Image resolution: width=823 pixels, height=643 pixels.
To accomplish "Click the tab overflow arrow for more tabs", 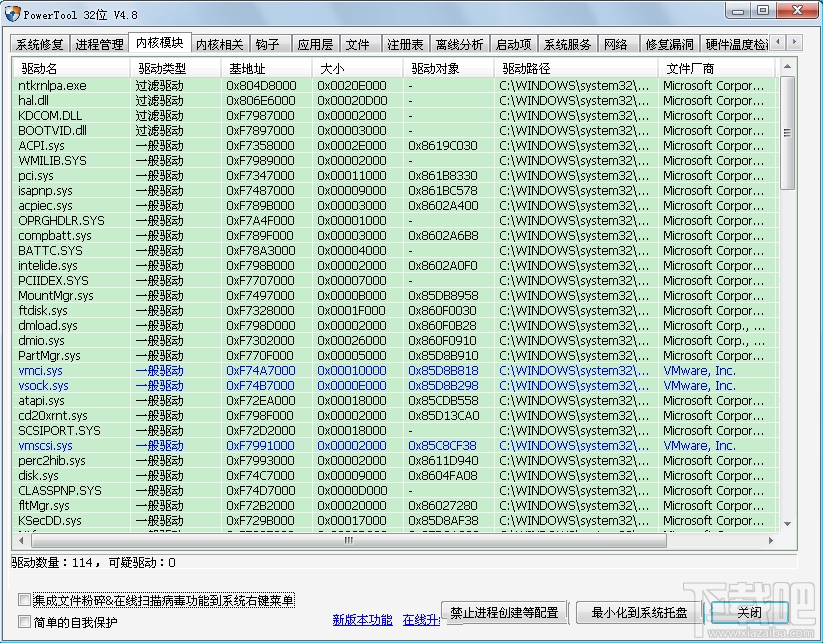I will tap(795, 43).
